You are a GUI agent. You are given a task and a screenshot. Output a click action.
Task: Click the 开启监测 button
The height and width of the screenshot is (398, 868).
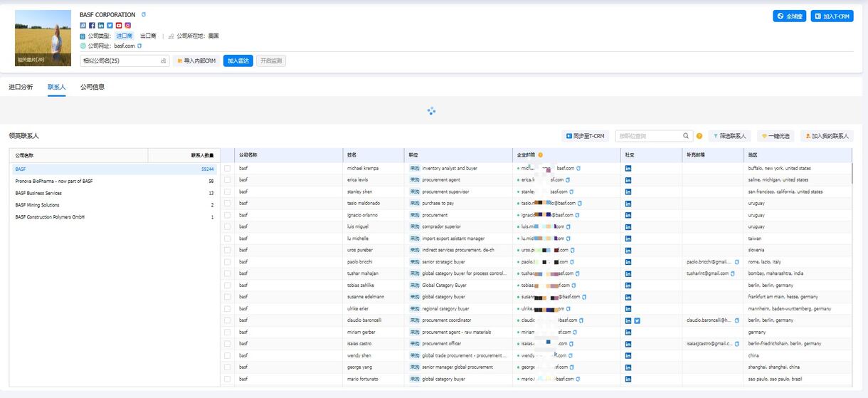(271, 61)
